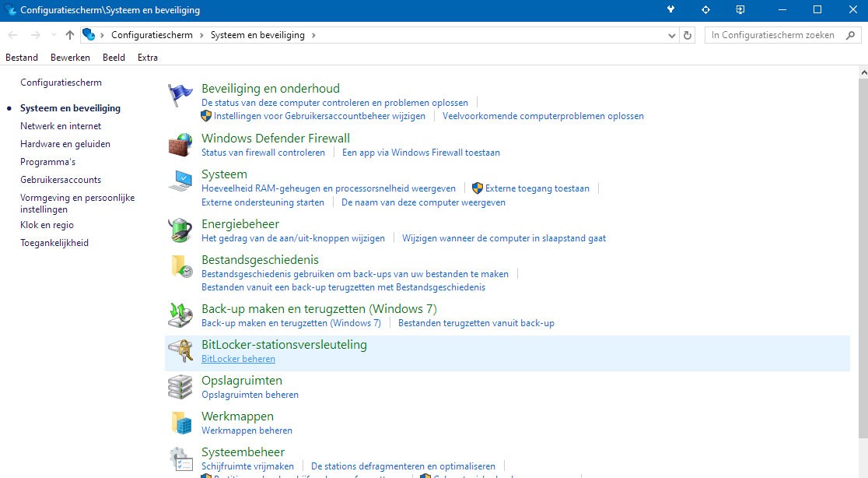Go up one level with the up arrow
This screenshot has width=868, height=478.
tap(70, 35)
